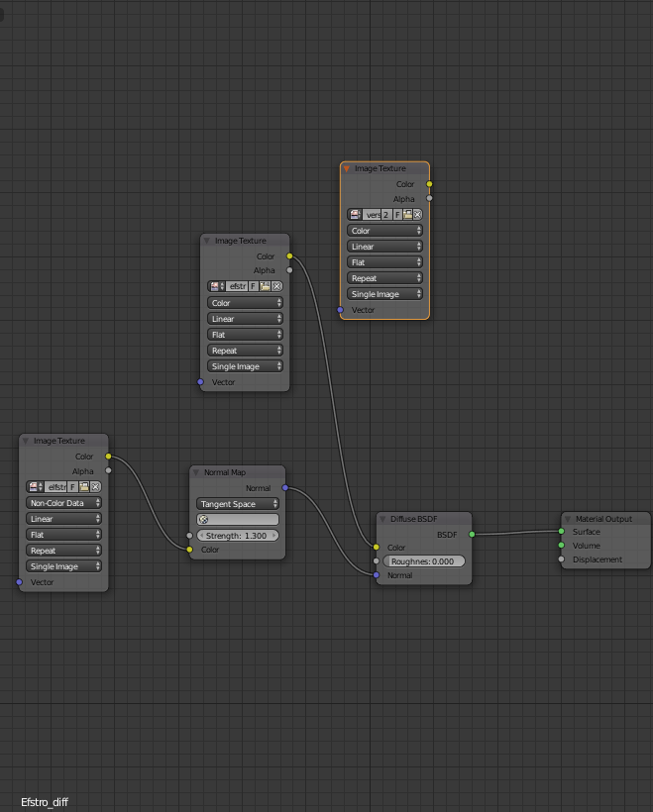Click the efstr image name in the middle texture node
This screenshot has width=653, height=812.
237,286
